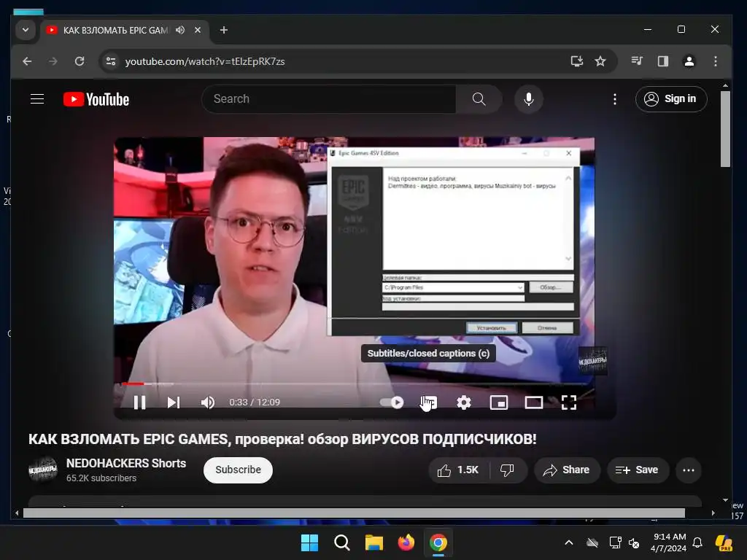The image size is (747, 560).
Task: Open media controls in Chrome toolbar
Action: point(637,61)
